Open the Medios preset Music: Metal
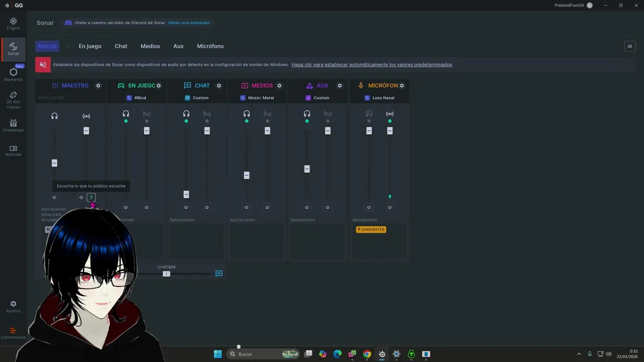The height and width of the screenshot is (362, 644). [257, 98]
